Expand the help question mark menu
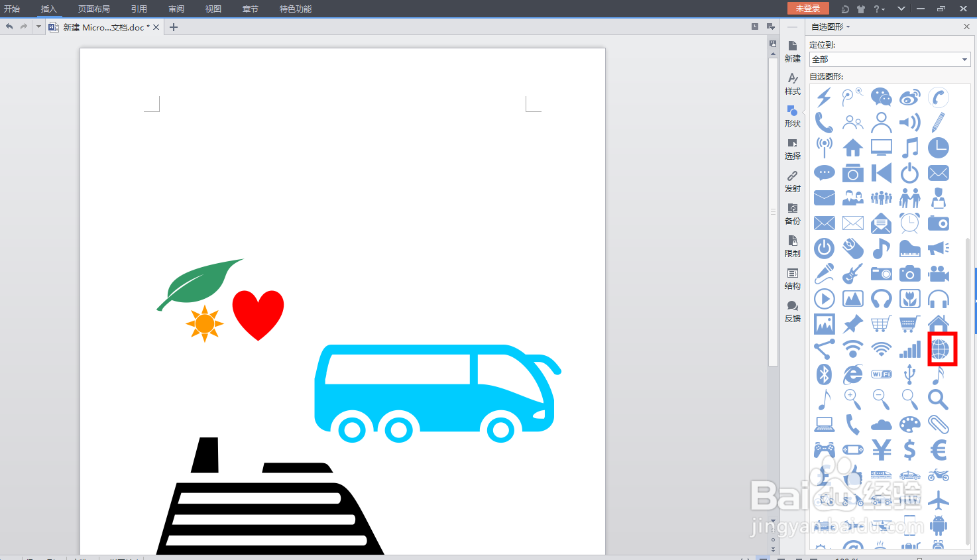The height and width of the screenshot is (560, 977). (x=880, y=9)
